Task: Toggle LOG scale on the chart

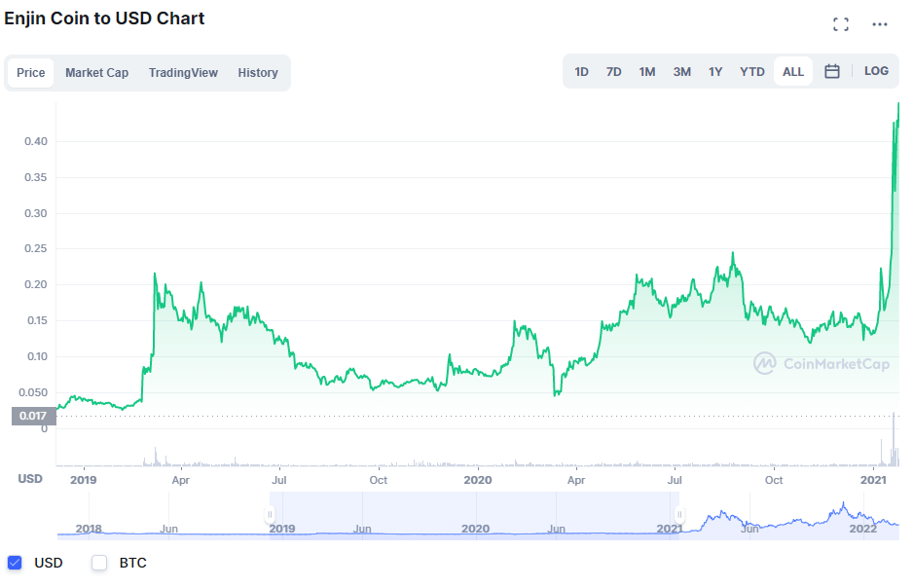Action: point(877,71)
